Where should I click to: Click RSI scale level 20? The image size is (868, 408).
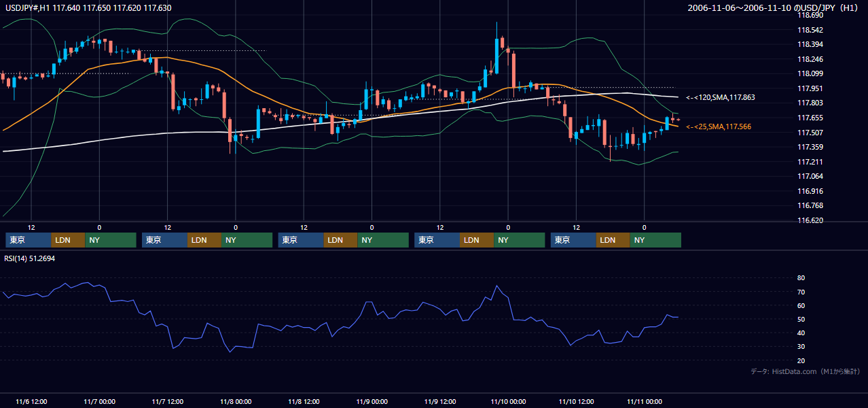click(x=801, y=360)
